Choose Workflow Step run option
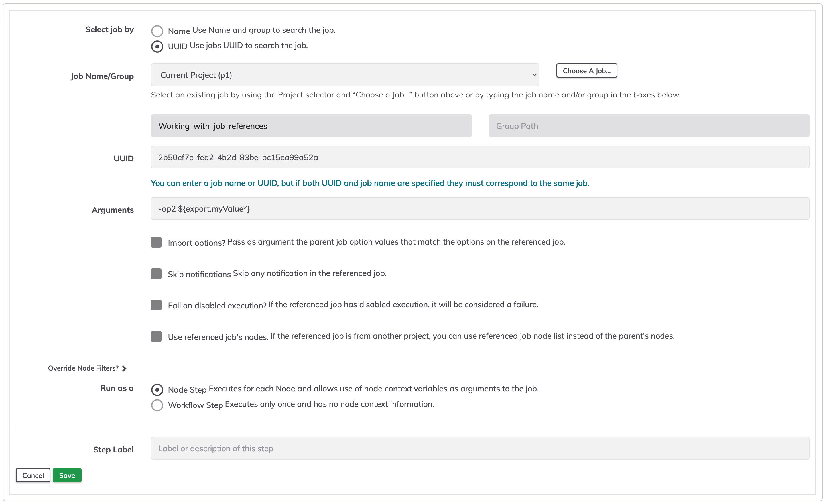Image resolution: width=825 pixels, height=504 pixels. pyautogui.click(x=157, y=405)
